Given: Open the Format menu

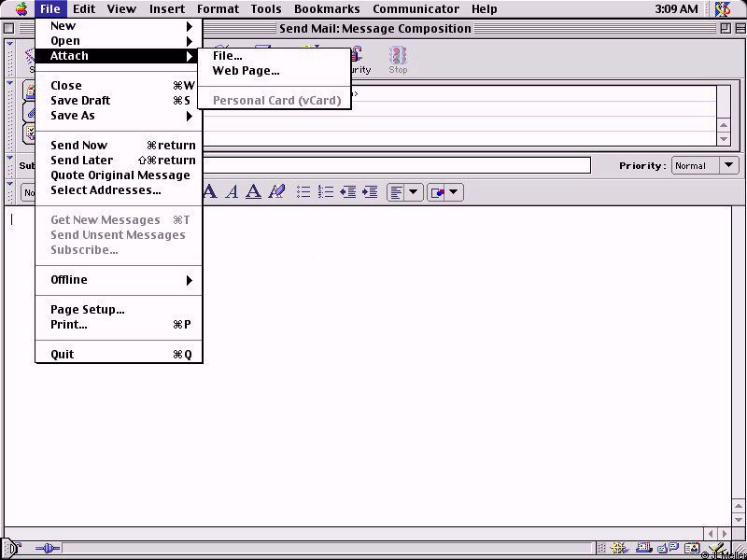Looking at the screenshot, I should tap(218, 9).
